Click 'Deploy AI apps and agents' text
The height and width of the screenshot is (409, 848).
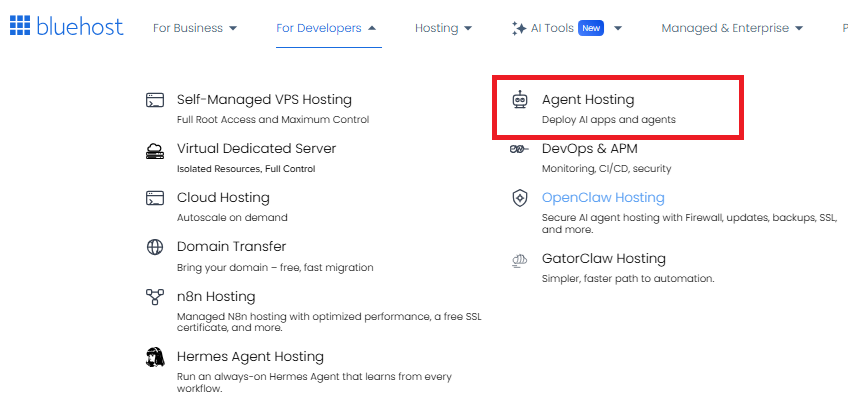coord(609,120)
